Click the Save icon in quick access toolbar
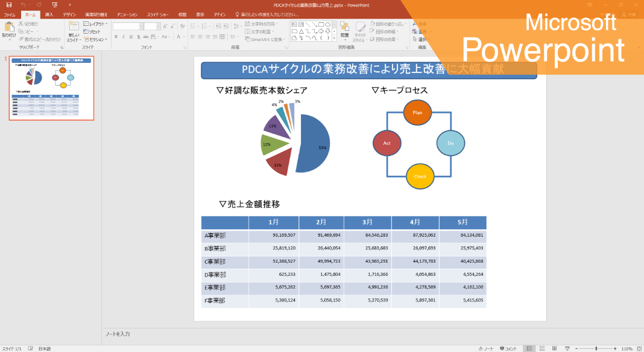Screen dimensions: 644x352 coord(9,5)
